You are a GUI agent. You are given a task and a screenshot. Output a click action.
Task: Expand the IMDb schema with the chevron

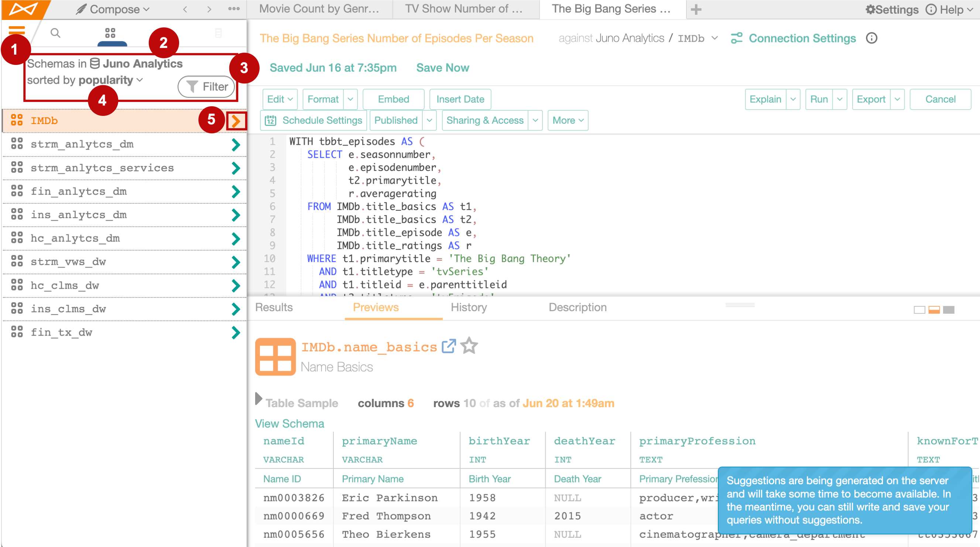point(236,121)
